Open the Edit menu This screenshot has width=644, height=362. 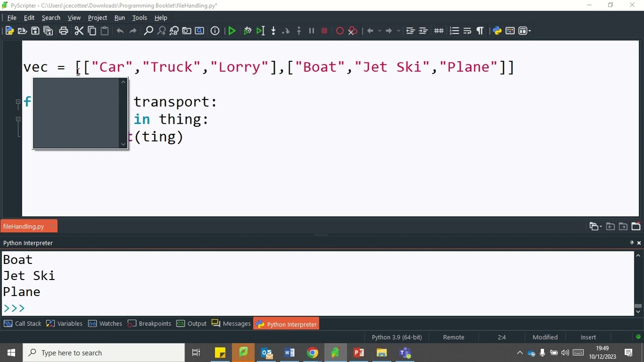[x=29, y=18]
